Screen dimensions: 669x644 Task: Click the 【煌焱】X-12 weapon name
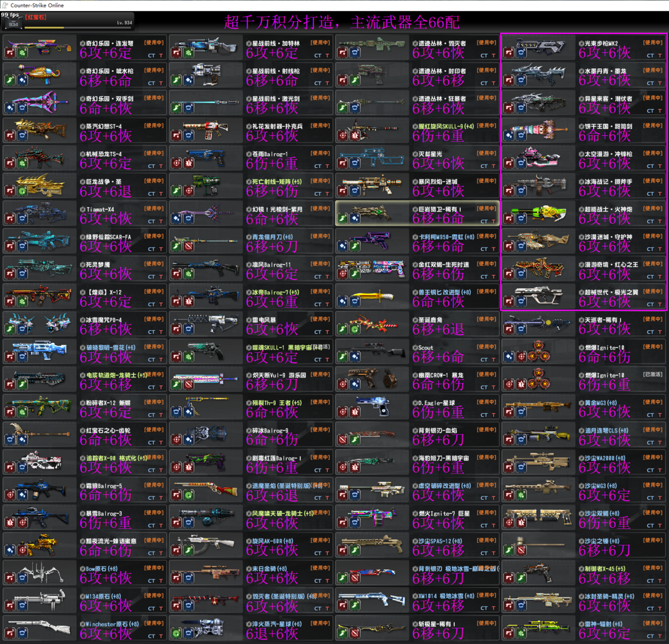point(105,293)
